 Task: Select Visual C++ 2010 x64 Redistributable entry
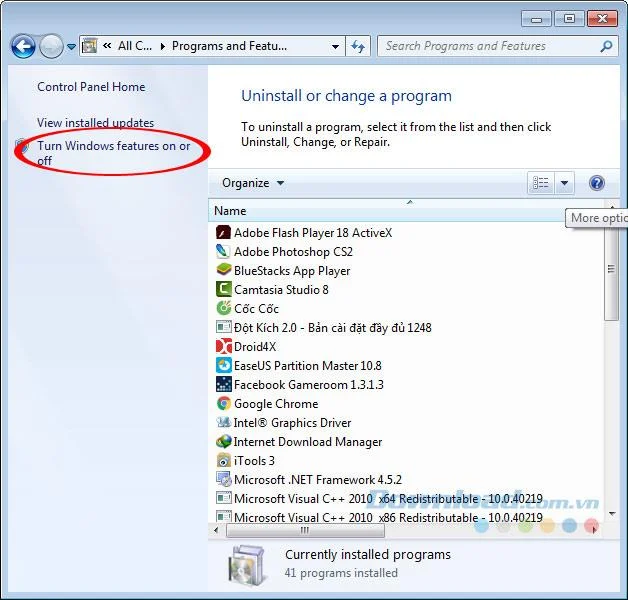pyautogui.click(x=388, y=499)
